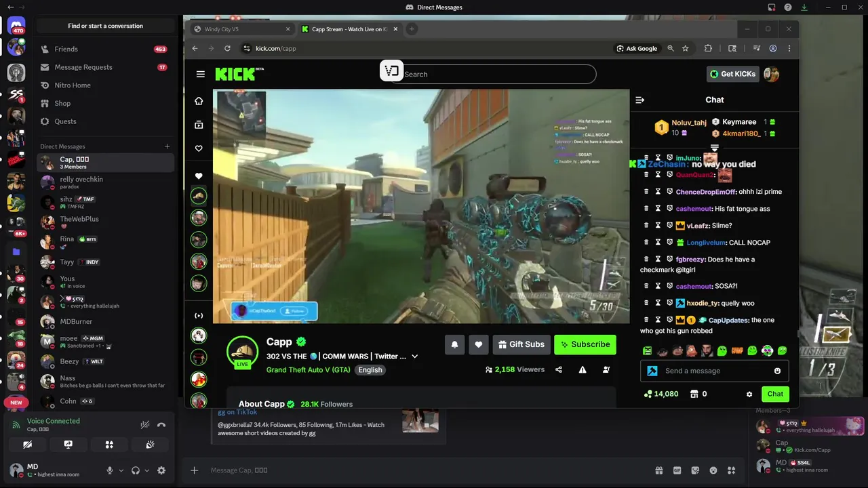Open the moderators icon beside report
The height and width of the screenshot is (488, 868).
(x=606, y=369)
